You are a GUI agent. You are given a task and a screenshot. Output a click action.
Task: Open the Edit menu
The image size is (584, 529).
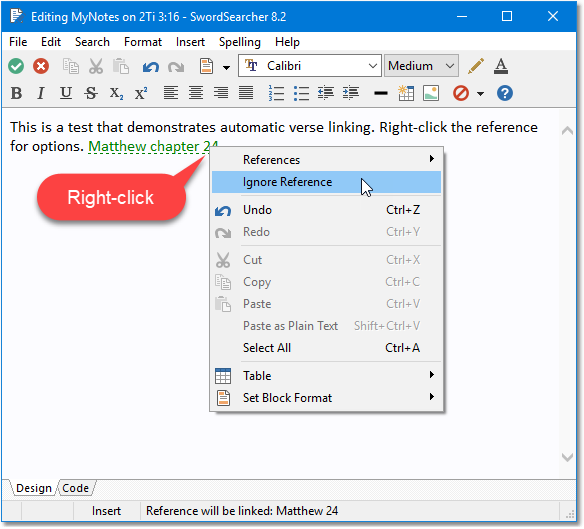(51, 42)
